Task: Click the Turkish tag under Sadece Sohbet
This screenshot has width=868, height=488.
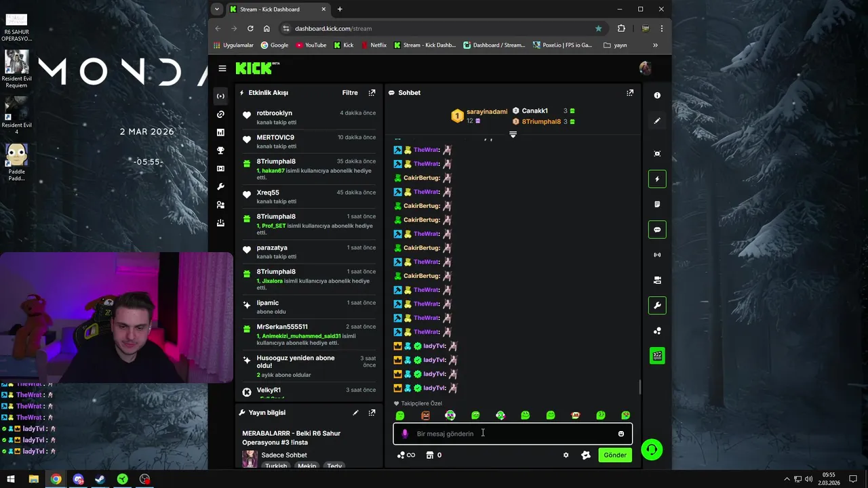Action: coord(276,466)
